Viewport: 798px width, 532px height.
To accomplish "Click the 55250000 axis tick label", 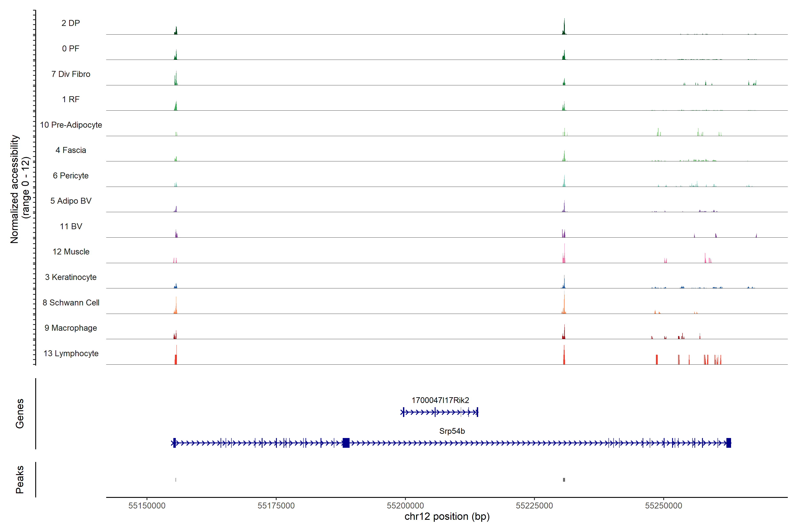I will 663,506.
